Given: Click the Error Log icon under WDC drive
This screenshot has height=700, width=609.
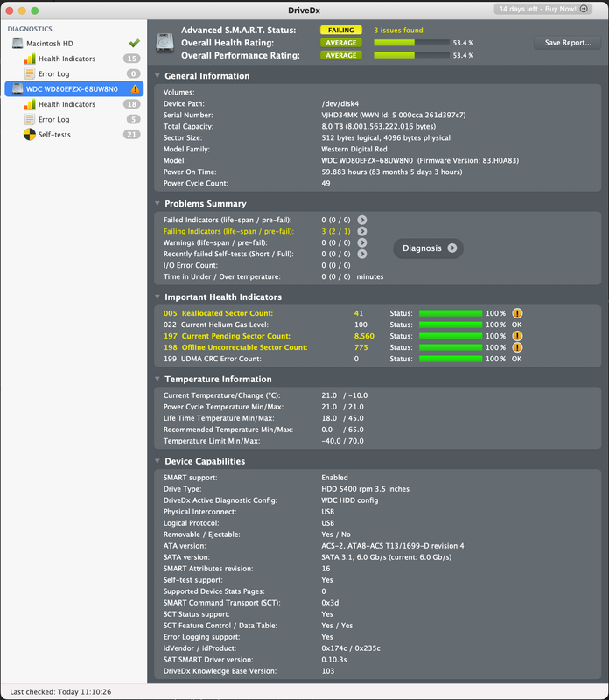Looking at the screenshot, I should (30, 119).
